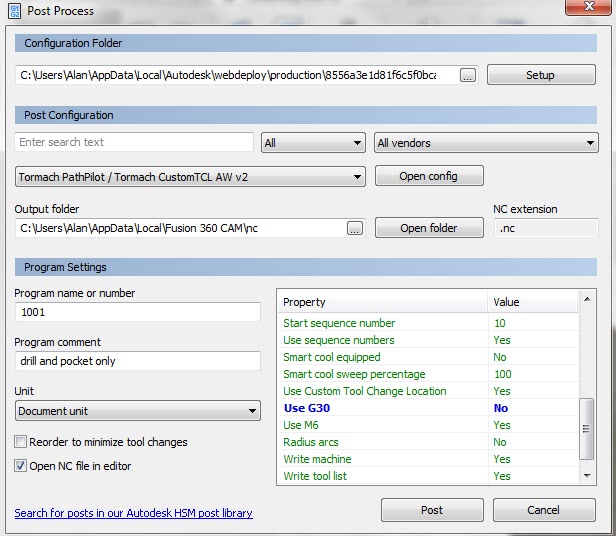Click the Open config button
Viewport: 616px width, 536px height.
pos(429,176)
